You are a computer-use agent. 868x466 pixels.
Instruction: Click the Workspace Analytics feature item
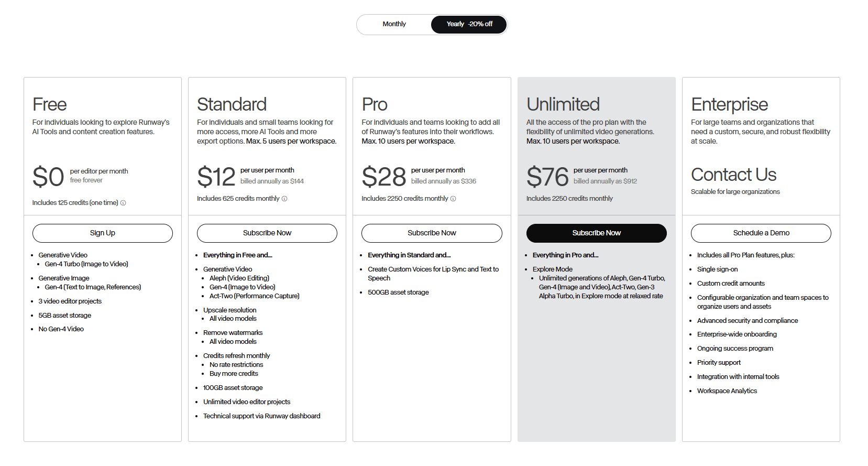coord(727,391)
